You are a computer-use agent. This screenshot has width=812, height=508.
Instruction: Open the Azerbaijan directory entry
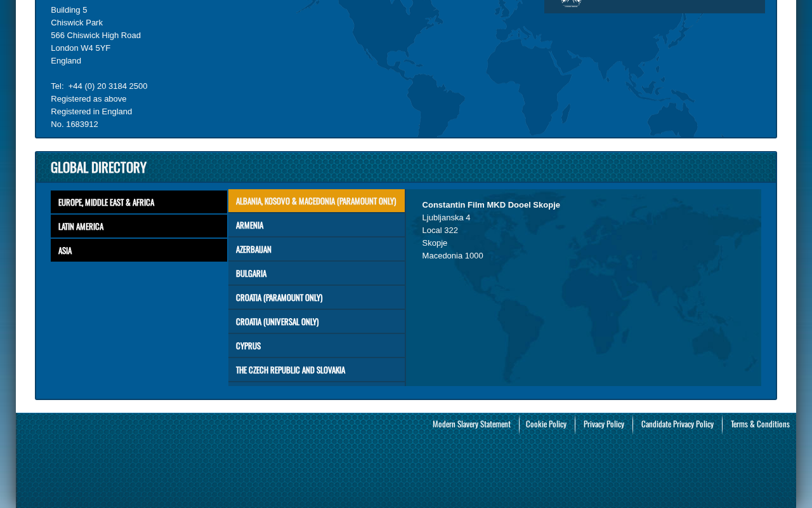(x=317, y=249)
